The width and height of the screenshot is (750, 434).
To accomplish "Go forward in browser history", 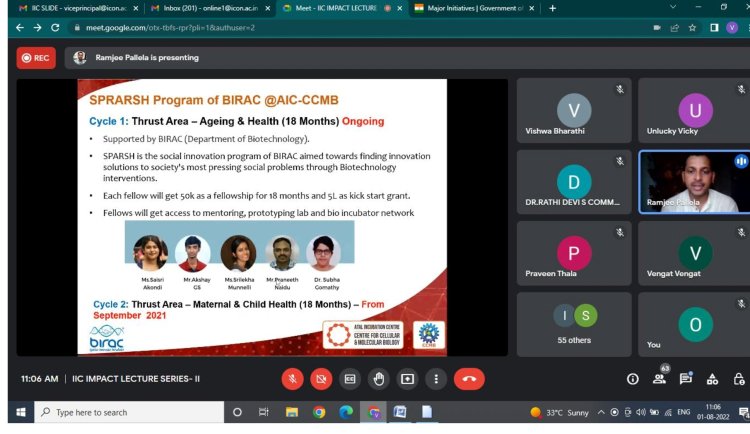I will pyautogui.click(x=37, y=28).
